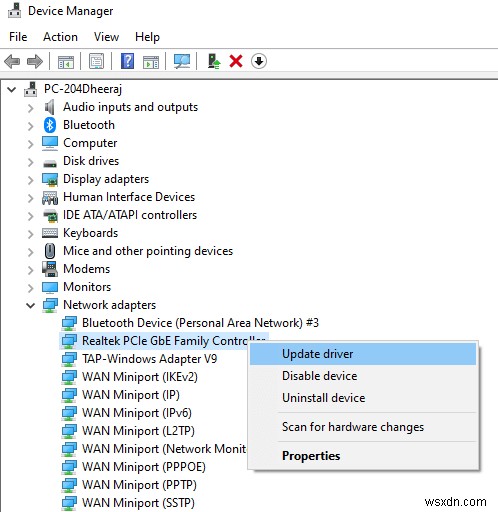Screen dimensions: 498x512
Task: Expand the Keyboards category
Action: 31,234
